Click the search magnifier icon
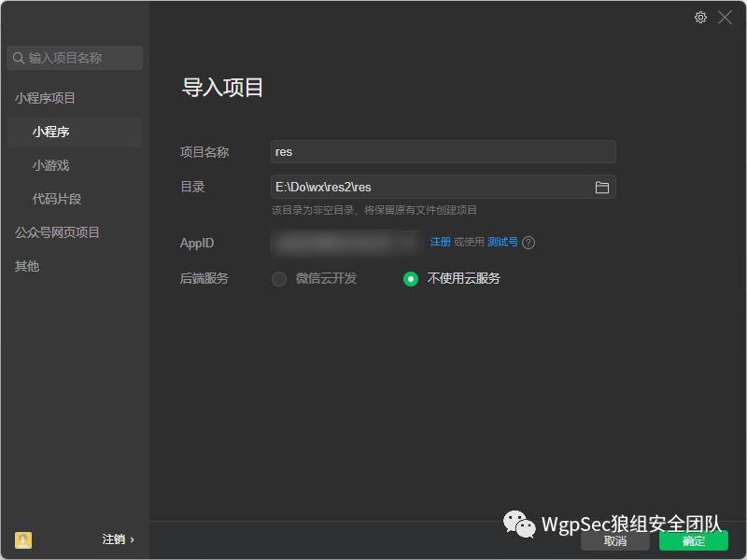 pos(19,58)
